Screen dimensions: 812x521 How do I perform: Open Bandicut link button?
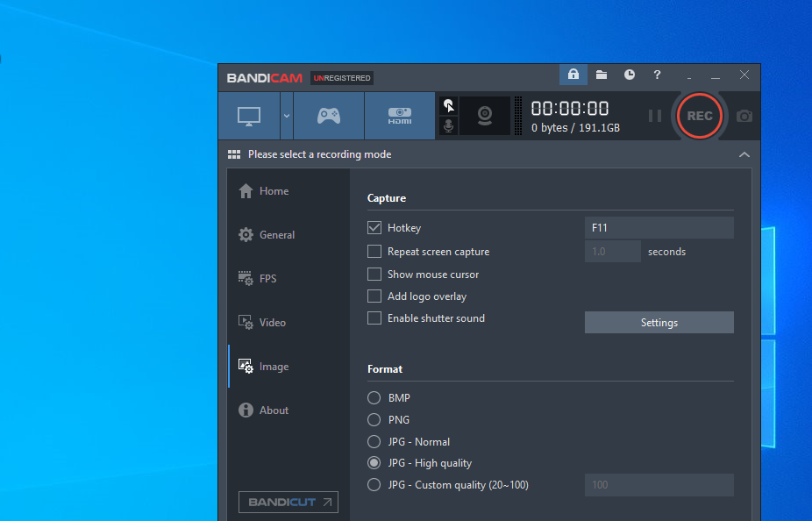(288, 503)
